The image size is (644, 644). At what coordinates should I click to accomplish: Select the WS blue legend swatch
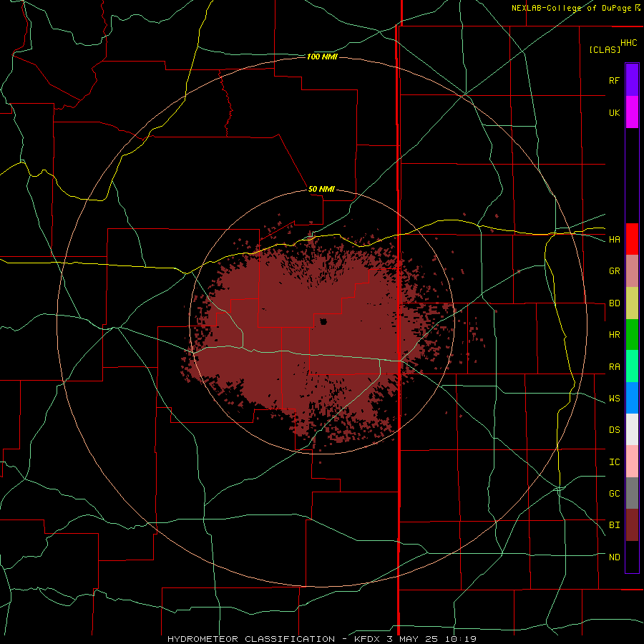(632, 398)
